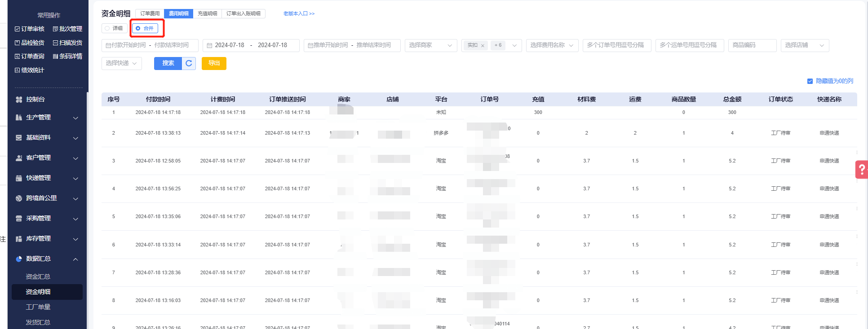Uncheck the 隐藏值为0的列 checkbox

pos(810,81)
